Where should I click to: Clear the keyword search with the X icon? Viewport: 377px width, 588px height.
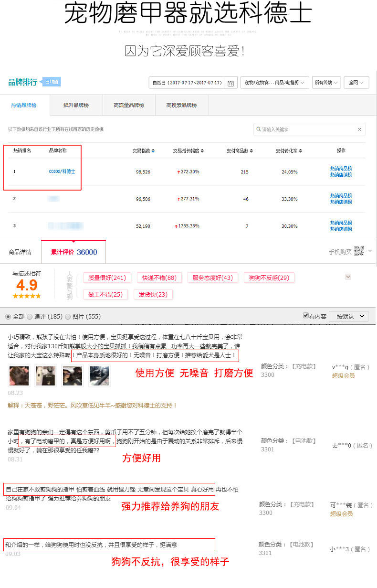359,129
